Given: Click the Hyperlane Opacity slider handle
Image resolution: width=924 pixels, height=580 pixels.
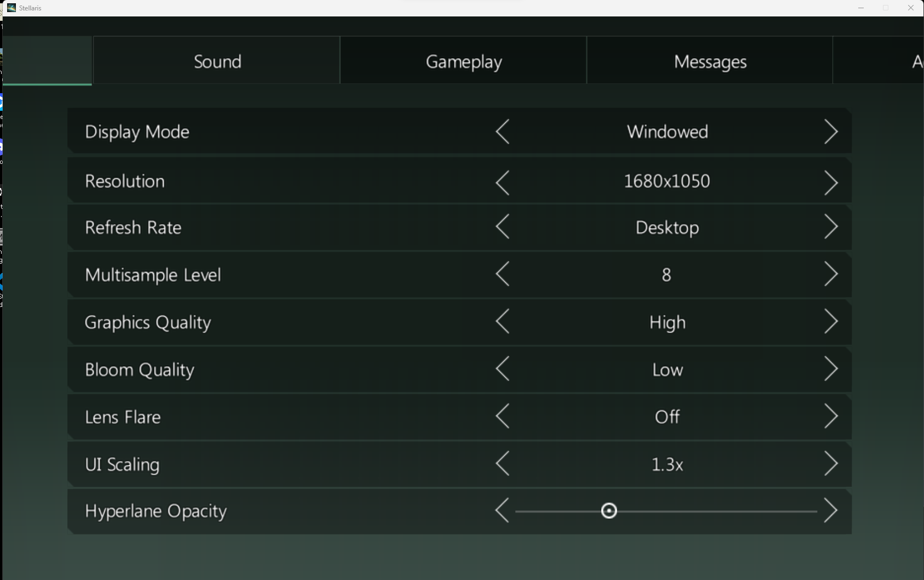Looking at the screenshot, I should [609, 511].
